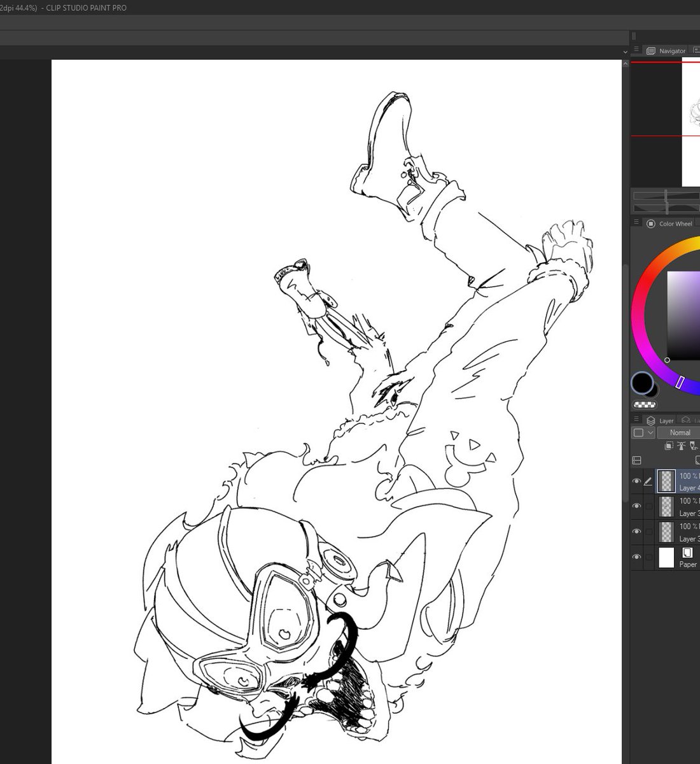
Task: Select thumbnail of Layer 3 above Paper
Action: [x=666, y=532]
